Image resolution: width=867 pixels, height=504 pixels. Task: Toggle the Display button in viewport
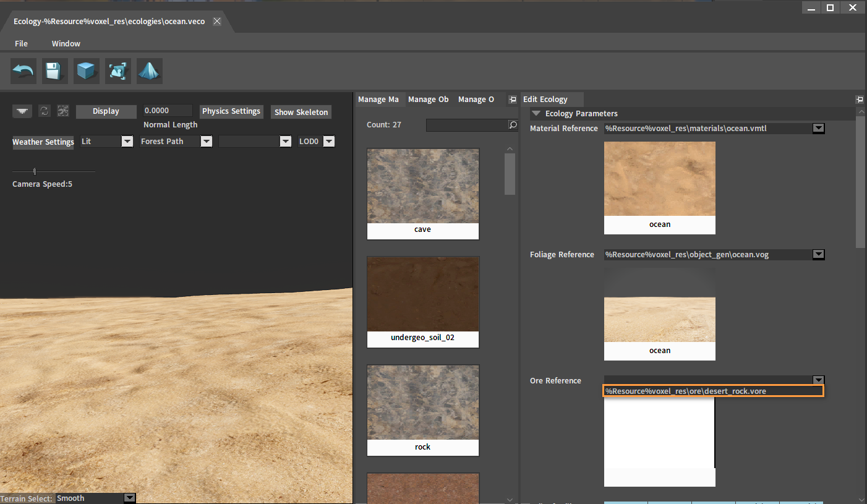click(x=106, y=111)
